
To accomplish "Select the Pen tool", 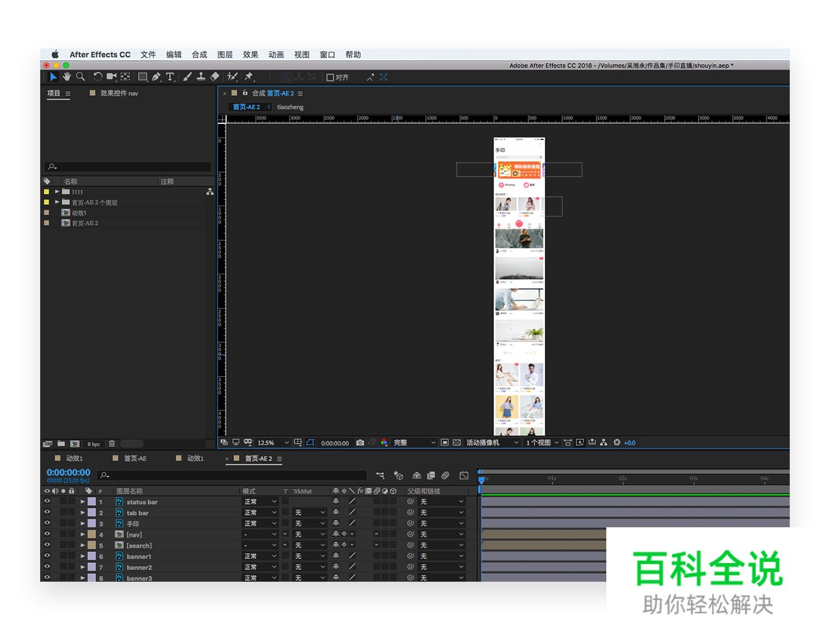I will (156, 77).
